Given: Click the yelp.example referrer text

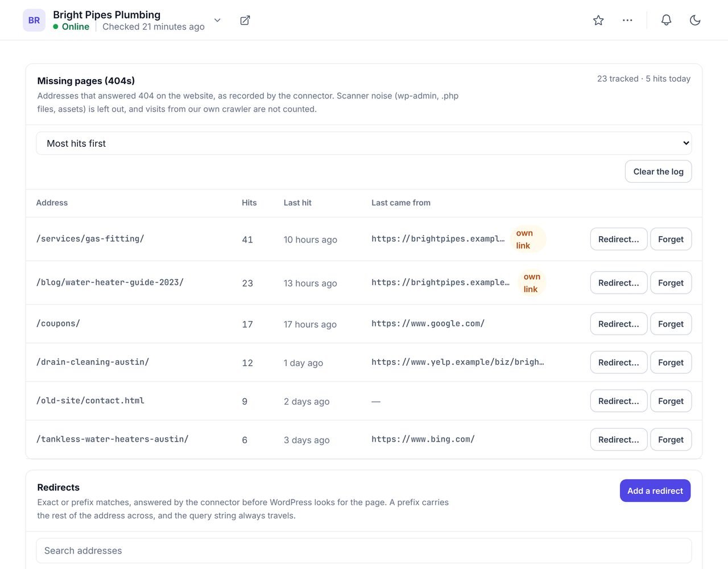Looking at the screenshot, I should (458, 362).
